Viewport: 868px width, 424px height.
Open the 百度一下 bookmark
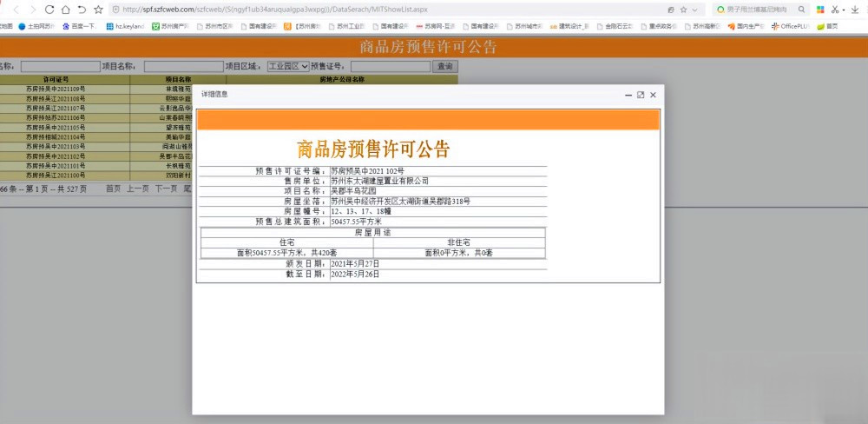coord(83,27)
